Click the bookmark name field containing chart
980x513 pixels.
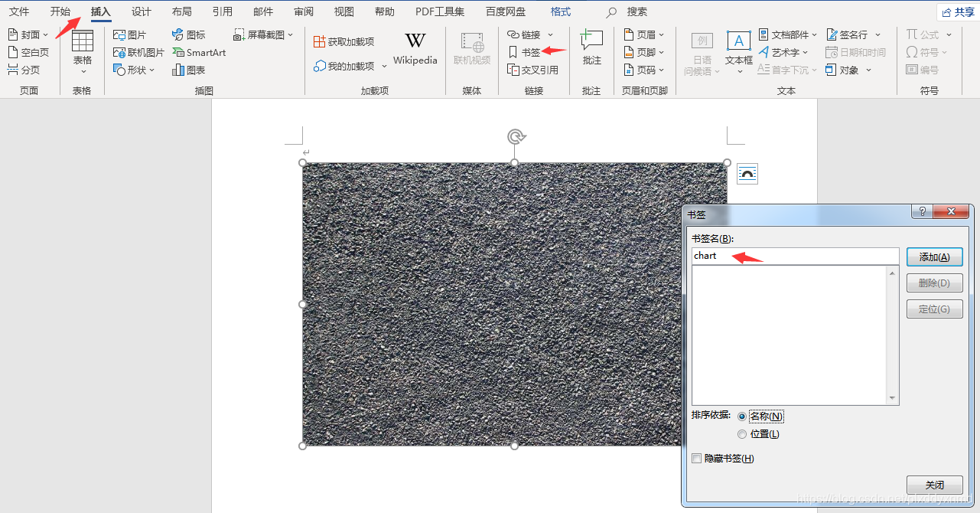[x=795, y=256]
